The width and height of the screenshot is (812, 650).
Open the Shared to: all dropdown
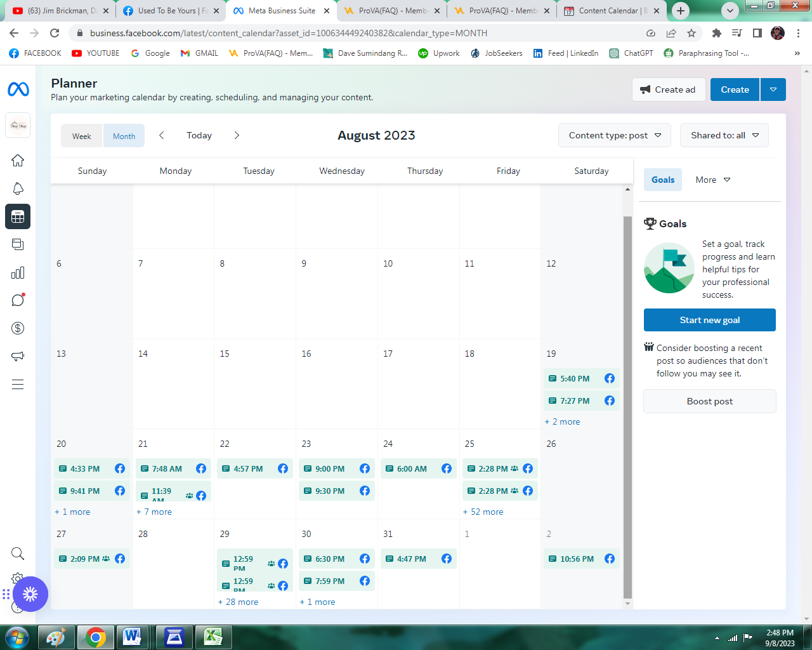pos(724,135)
